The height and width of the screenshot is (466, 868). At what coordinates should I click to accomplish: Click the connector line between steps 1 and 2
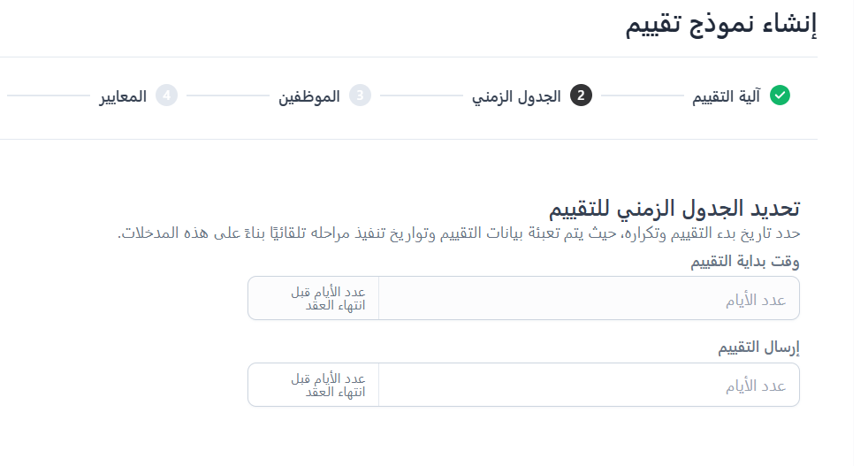[642, 95]
